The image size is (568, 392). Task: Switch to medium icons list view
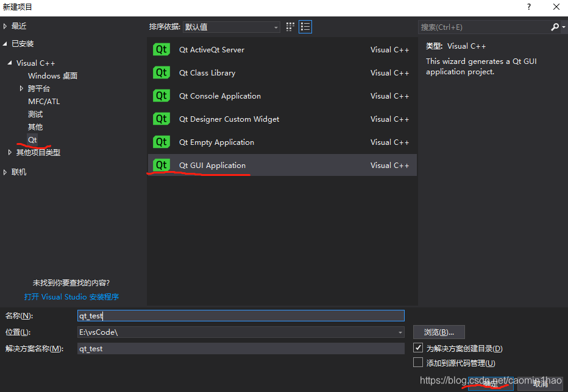(x=305, y=27)
